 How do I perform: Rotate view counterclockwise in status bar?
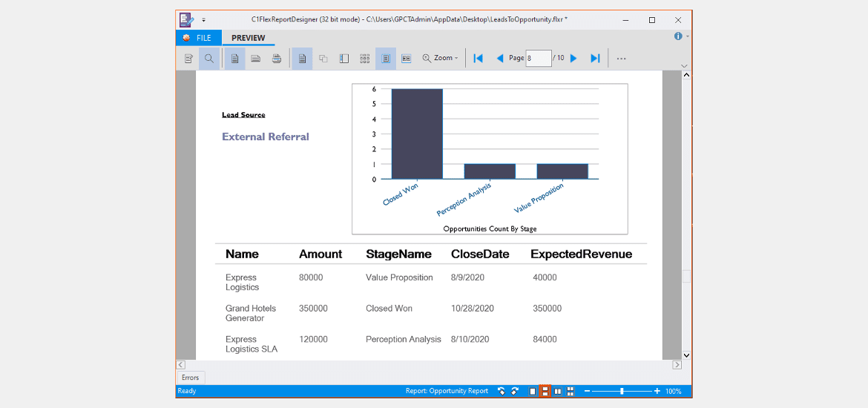point(501,392)
